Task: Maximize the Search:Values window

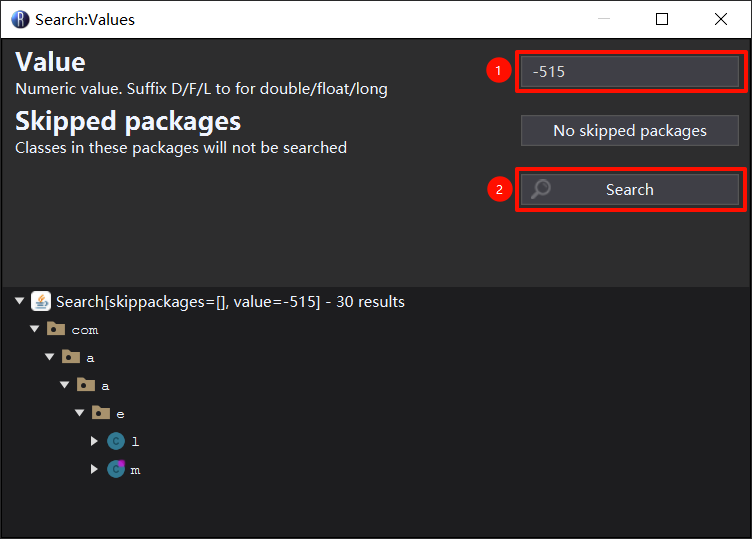Action: 662,19
